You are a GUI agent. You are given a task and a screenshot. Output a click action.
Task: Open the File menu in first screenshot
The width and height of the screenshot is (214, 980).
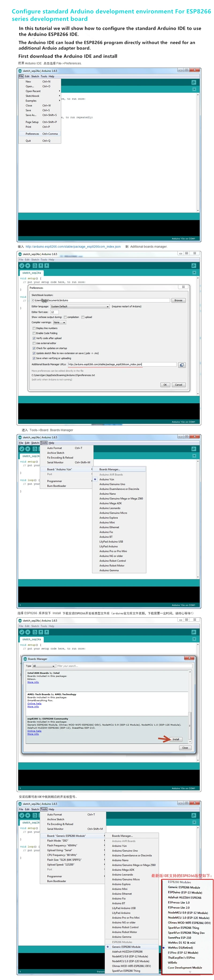[x=21, y=76]
